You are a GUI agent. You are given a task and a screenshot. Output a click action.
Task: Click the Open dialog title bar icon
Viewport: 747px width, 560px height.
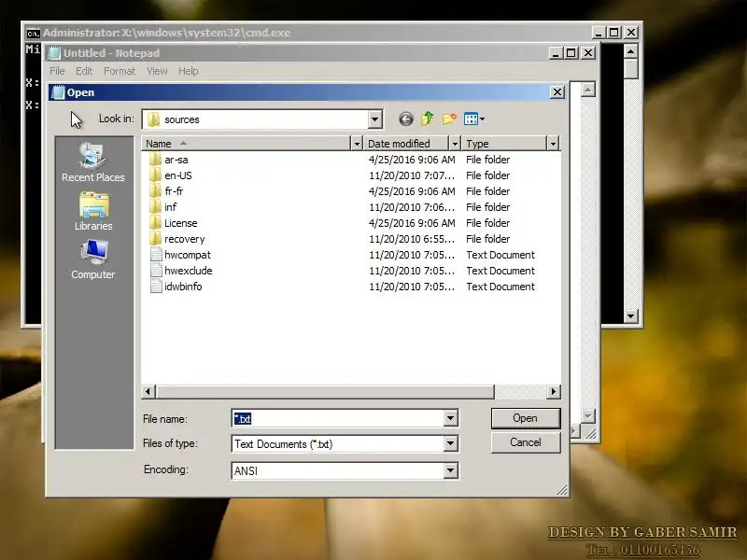(58, 91)
